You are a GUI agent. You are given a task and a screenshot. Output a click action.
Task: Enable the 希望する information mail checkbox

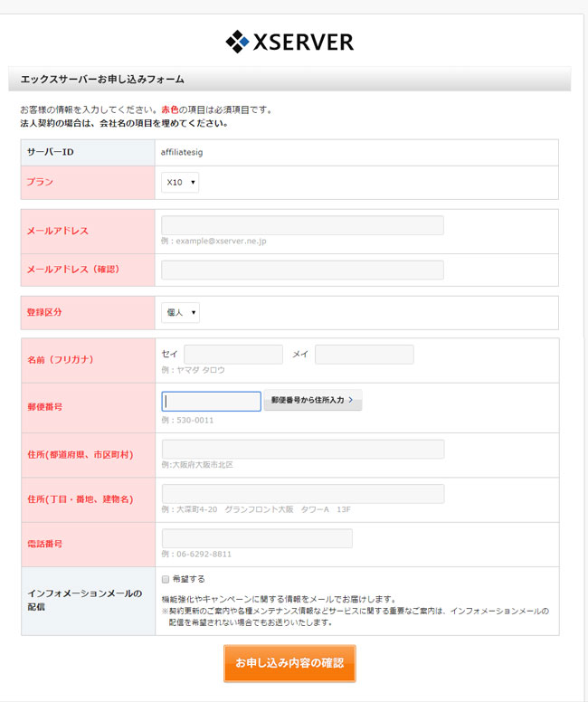pos(166,579)
